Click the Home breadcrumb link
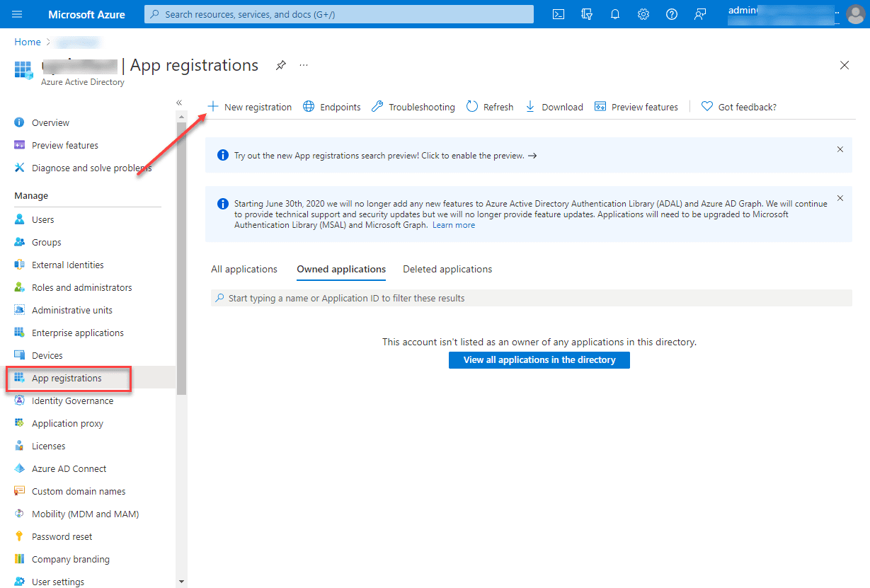 tap(28, 42)
